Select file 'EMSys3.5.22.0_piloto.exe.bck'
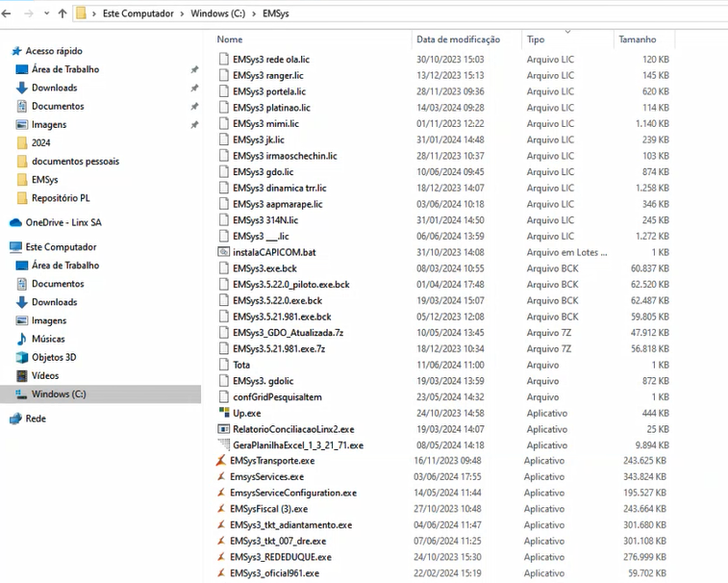The image size is (728, 583). (x=291, y=285)
